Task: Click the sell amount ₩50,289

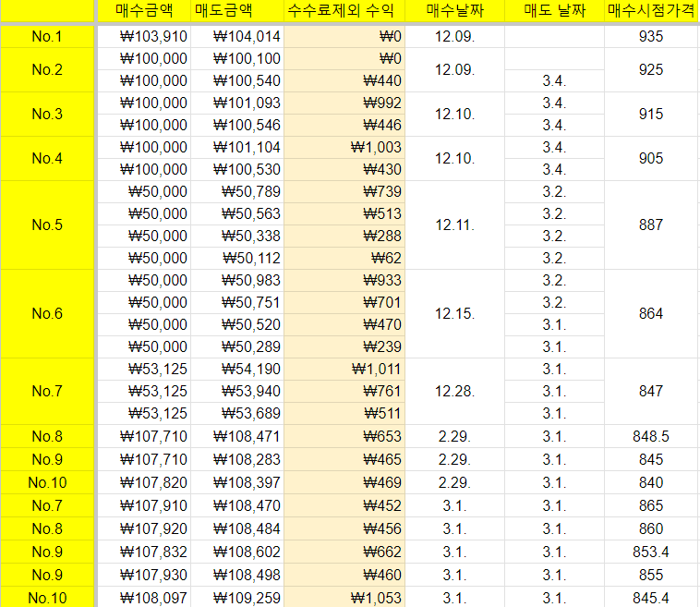Action: [x=237, y=347]
